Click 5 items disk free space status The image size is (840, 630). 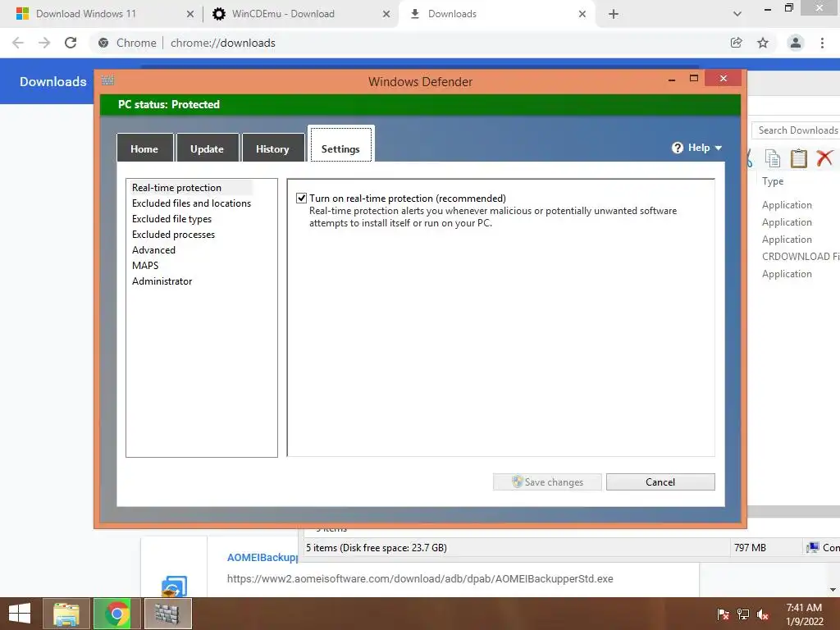(376, 547)
